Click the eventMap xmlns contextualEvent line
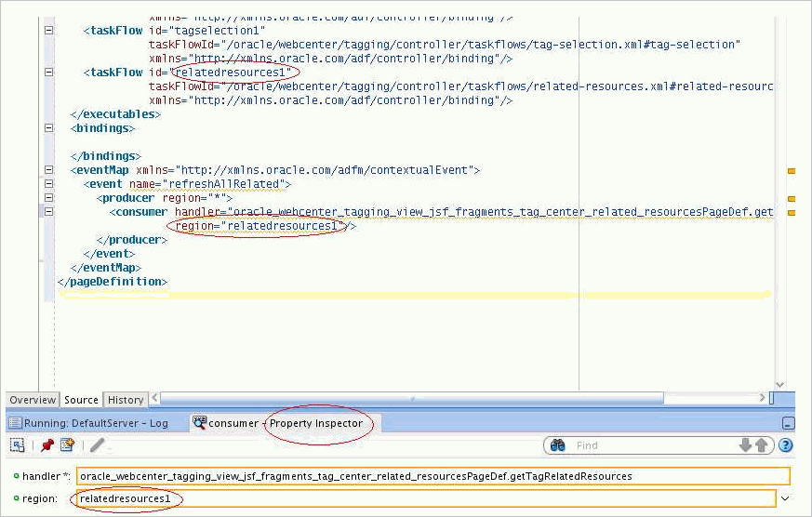This screenshot has height=517, width=812. [x=275, y=170]
